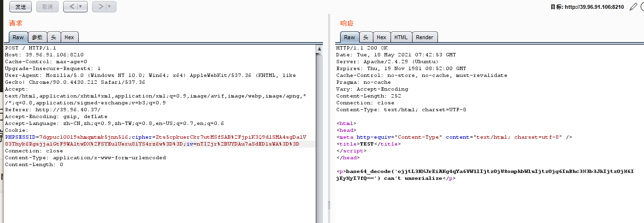Screen dimensions: 644x223
Task: Click the 'Date: Tue, 18 May 2021' response header
Action: 396,55
